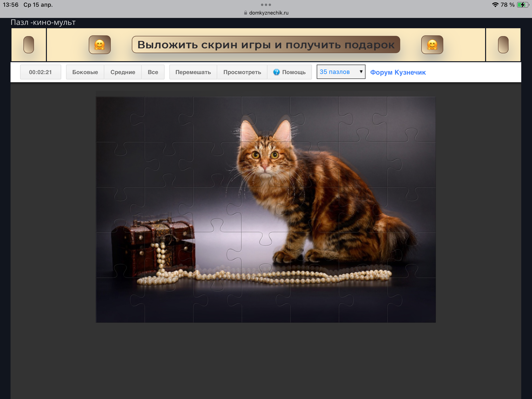Show only Боковые edge pieces
Viewport: 532px width, 399px height.
coord(85,72)
